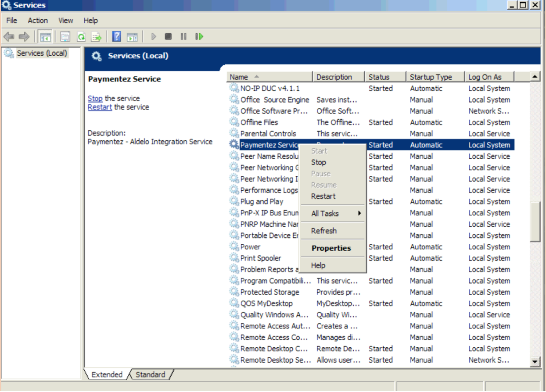Image resolution: width=546 pixels, height=392 pixels.
Task: Open the Help menu in the menu bar
Action: click(91, 21)
